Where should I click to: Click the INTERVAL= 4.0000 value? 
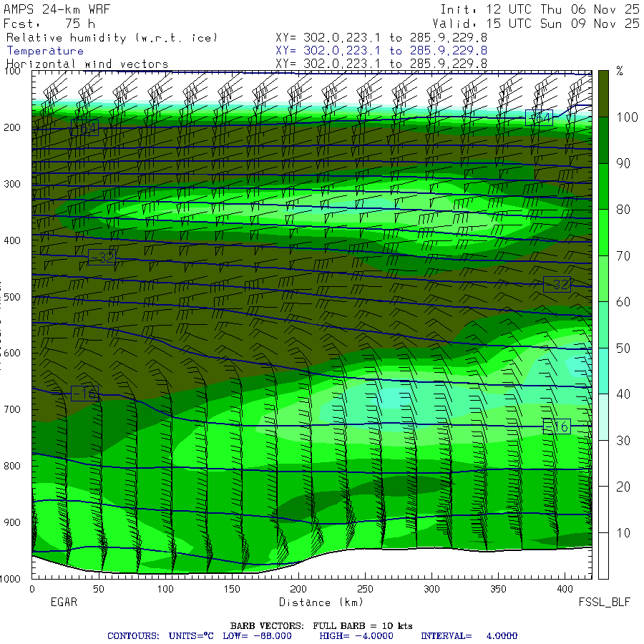tap(469, 636)
